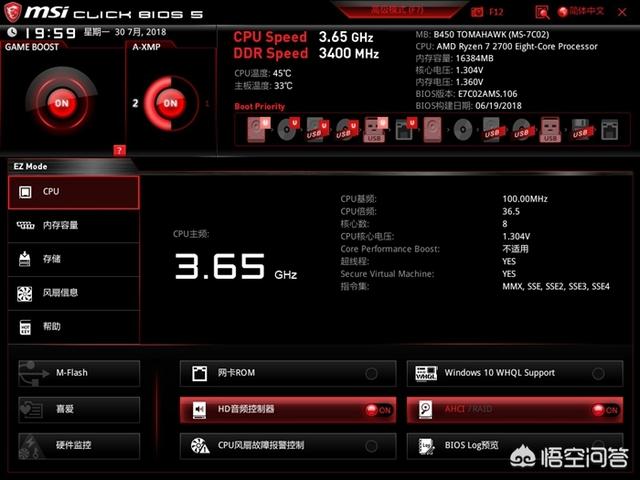Viewport: 640px width, 480px height.
Task: Open the CPU tab in EZ Mode
Action: click(73, 192)
